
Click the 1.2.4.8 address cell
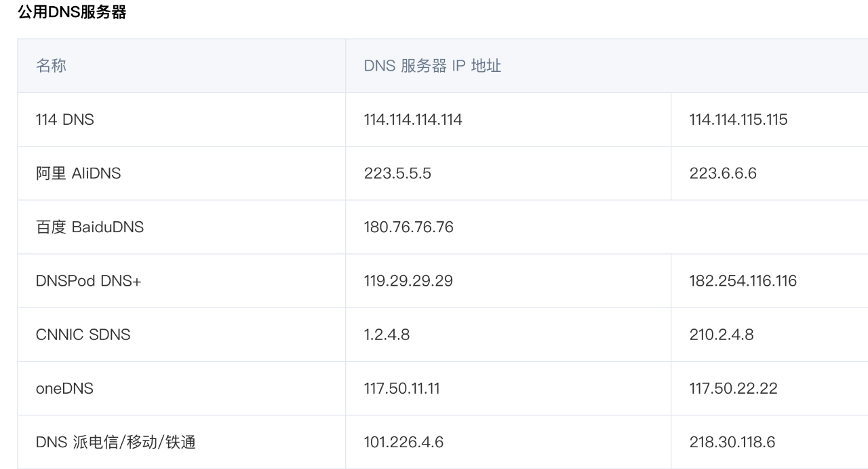[x=387, y=335]
